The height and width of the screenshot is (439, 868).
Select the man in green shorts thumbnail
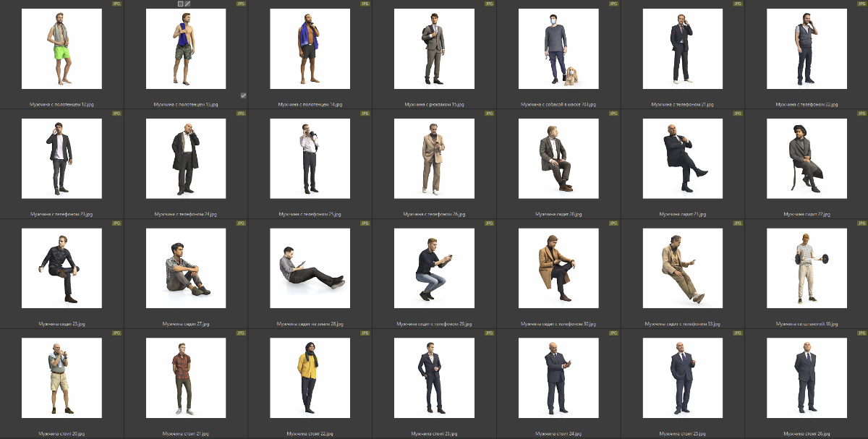coord(62,49)
